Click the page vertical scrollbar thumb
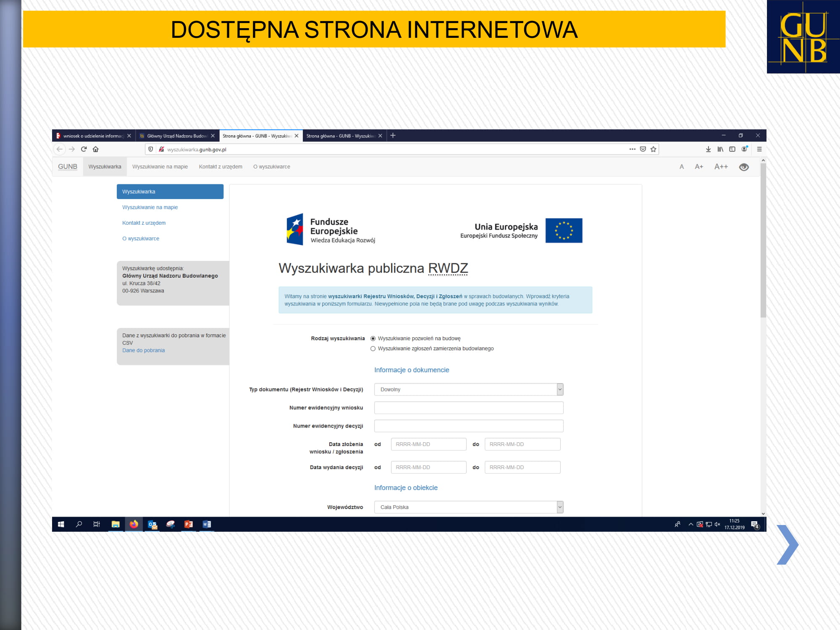Viewport: 840px width, 630px height. point(763,240)
